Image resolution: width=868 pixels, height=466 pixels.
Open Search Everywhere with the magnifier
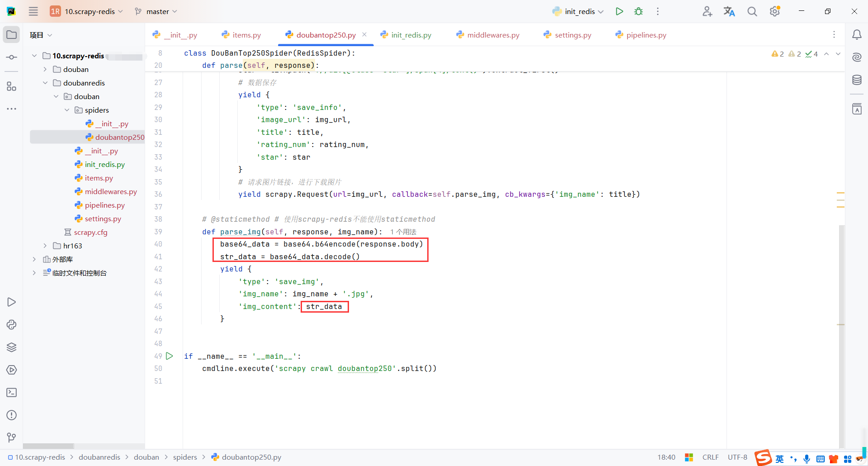752,11
